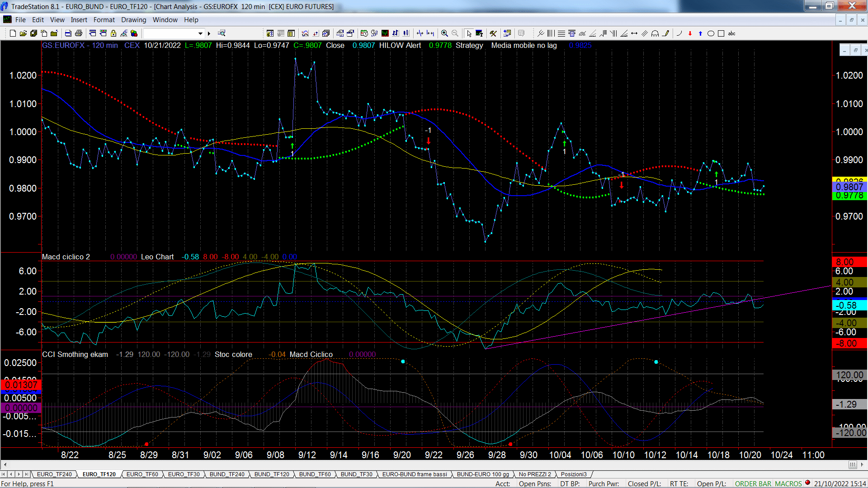Select the double-headed horizontal arrow tool
The image size is (868, 488).
pos(634,33)
